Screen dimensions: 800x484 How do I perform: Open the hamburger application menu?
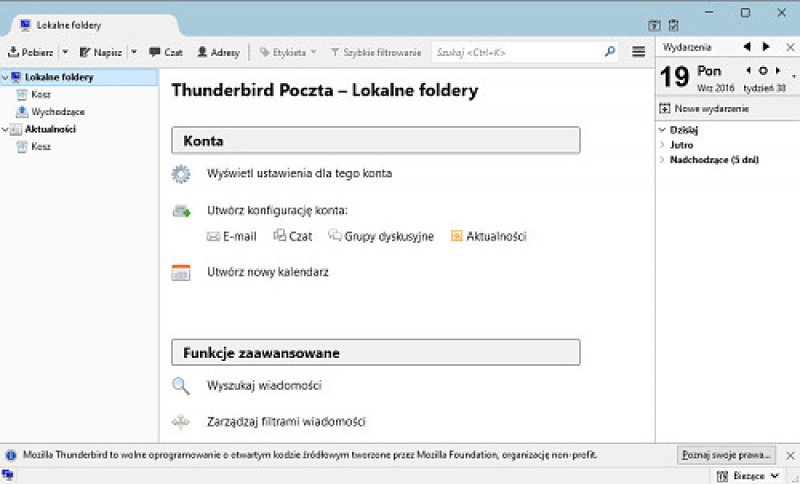(638, 52)
